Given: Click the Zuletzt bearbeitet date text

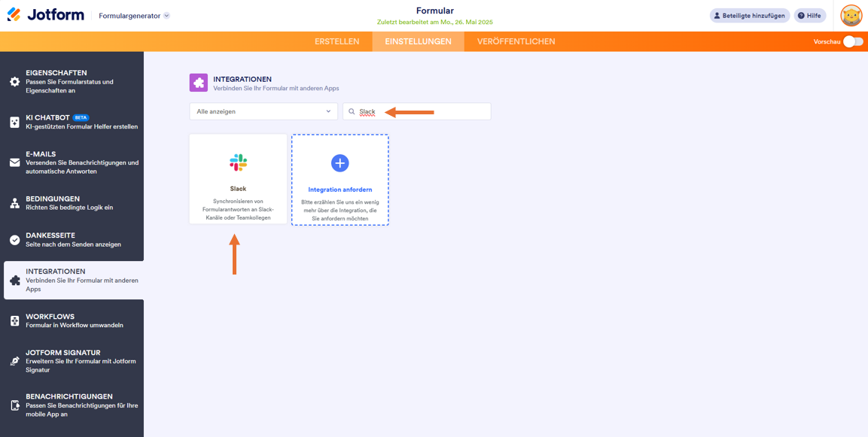Looking at the screenshot, I should [x=434, y=22].
